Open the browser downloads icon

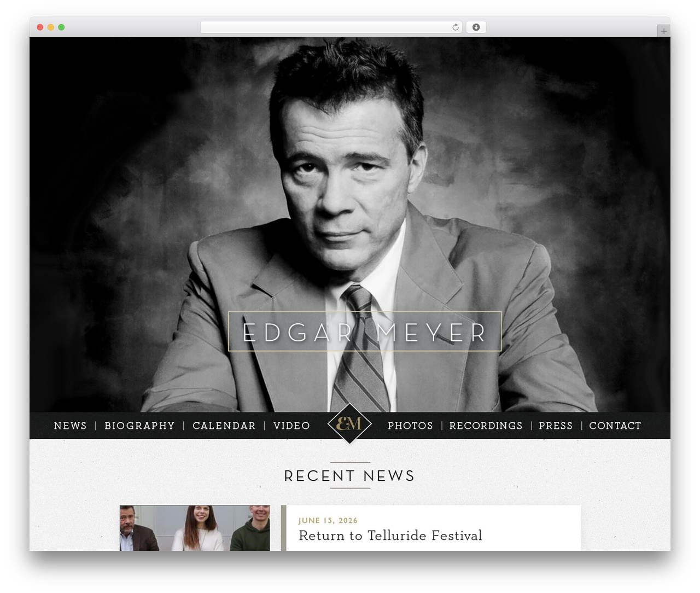coord(476,27)
